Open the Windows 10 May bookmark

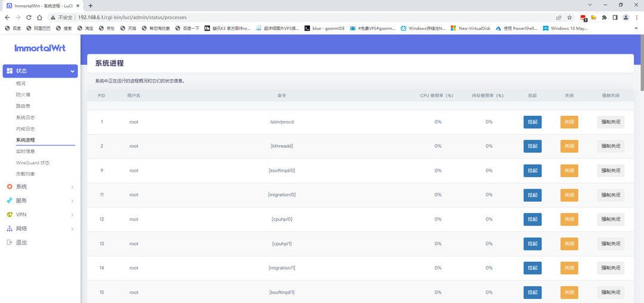click(x=565, y=28)
